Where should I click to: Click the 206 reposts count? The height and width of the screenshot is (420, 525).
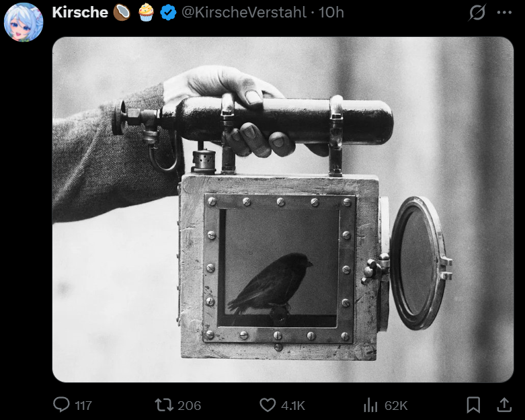click(x=189, y=406)
